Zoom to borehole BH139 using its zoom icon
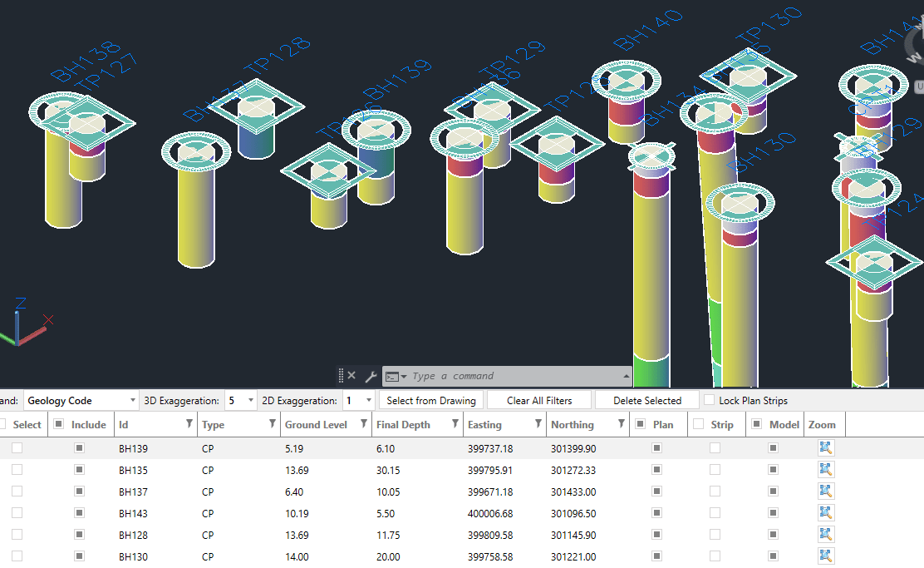The height and width of the screenshot is (568, 924). pyautogui.click(x=826, y=447)
